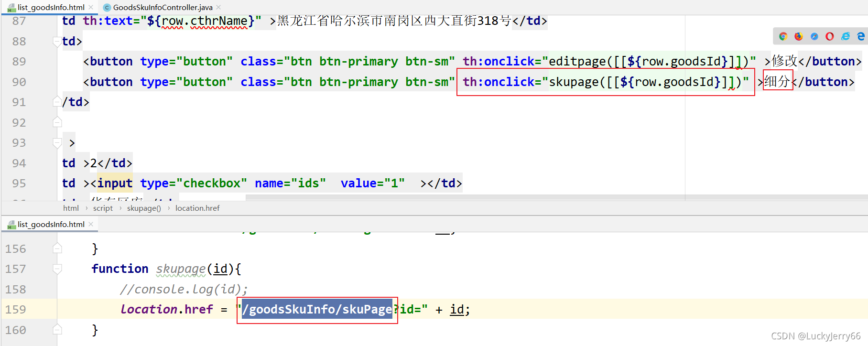Click line number 157 in the gutter

point(16,269)
